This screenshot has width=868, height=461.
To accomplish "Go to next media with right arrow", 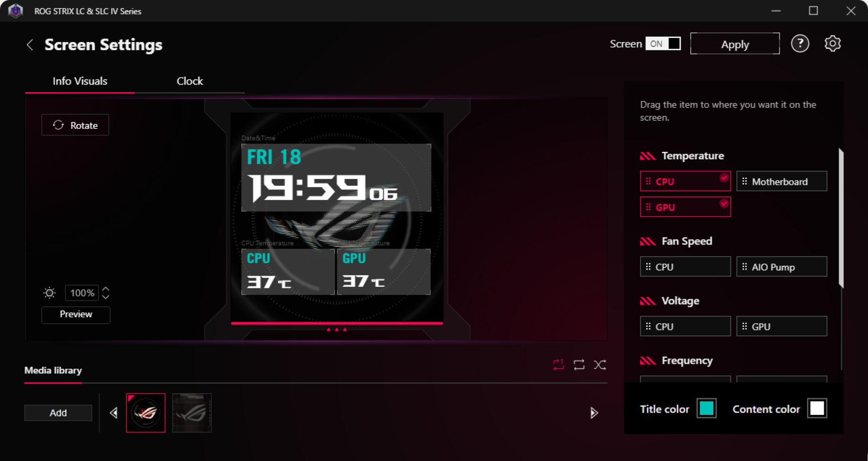I will pos(594,413).
